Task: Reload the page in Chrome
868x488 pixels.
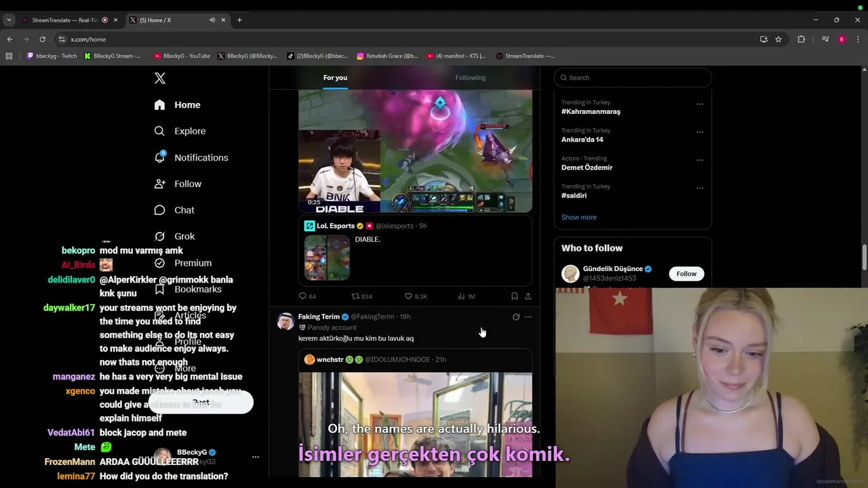Action: pos(42,39)
